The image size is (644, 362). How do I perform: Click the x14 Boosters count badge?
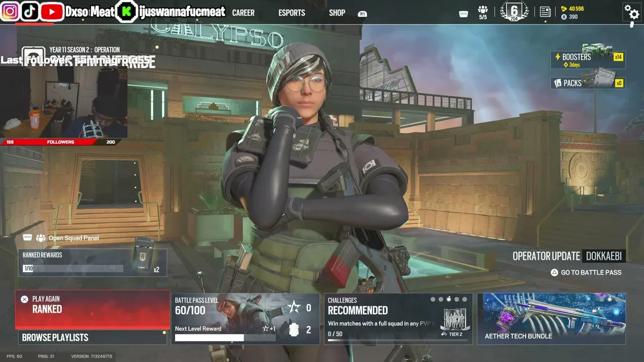[618, 57]
